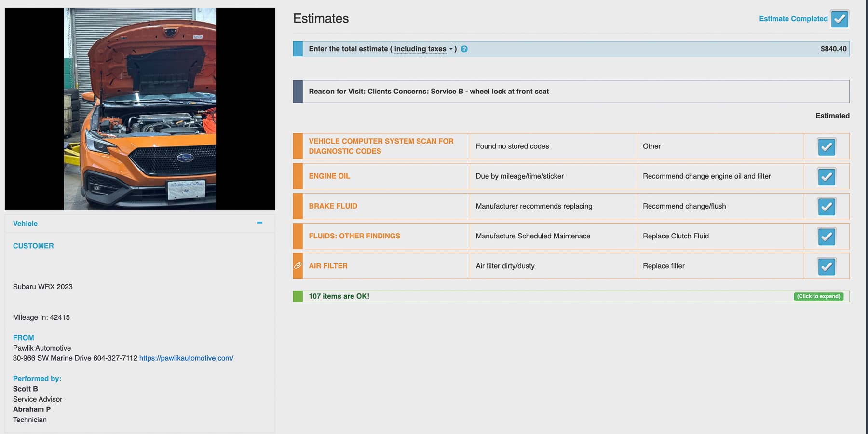Click the Vehicle panel header title

pos(25,224)
